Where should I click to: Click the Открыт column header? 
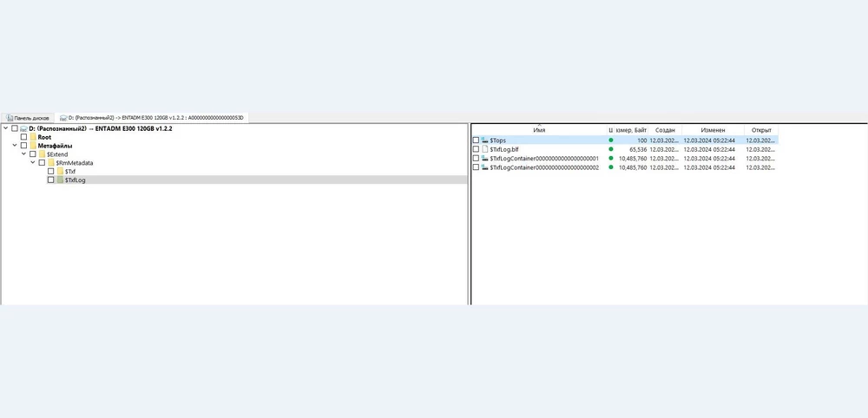[760, 129]
